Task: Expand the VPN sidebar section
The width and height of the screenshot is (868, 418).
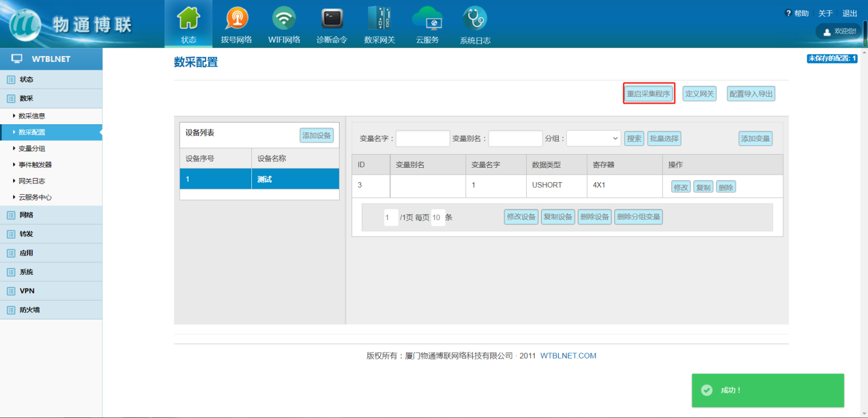Action: (x=51, y=291)
